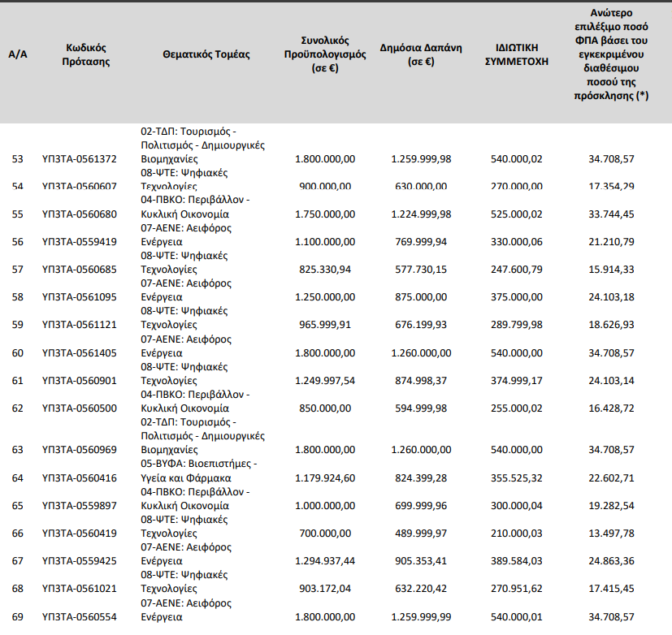Click row number 62 in A/A column
Viewport: 672px width, 635px height.
coord(17,408)
